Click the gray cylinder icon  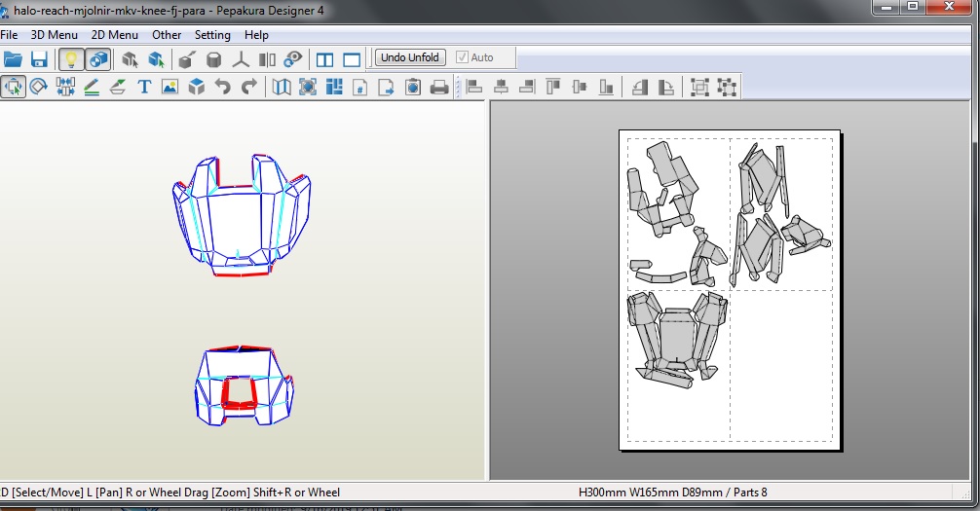pos(213,59)
